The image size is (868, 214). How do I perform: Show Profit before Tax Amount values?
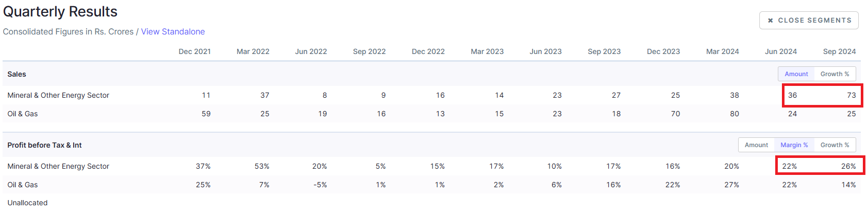(756, 145)
